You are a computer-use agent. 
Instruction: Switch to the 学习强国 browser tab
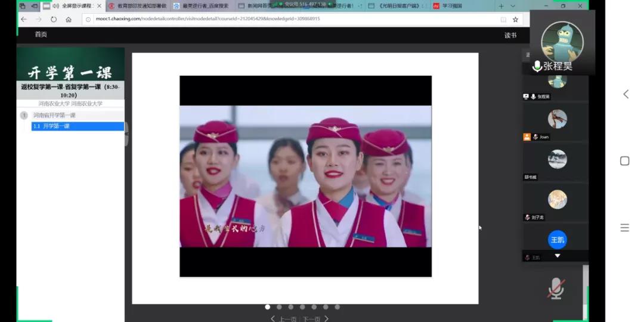coord(452,6)
